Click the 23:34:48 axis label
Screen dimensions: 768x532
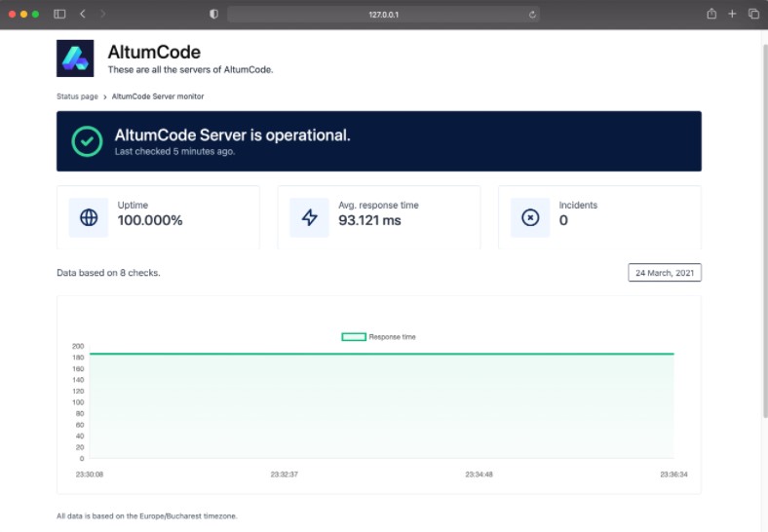click(479, 475)
